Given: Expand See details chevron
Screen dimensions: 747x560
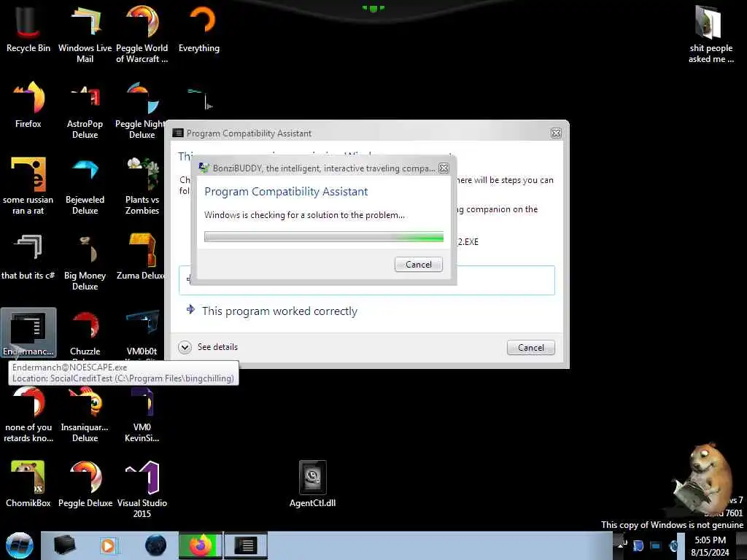Looking at the screenshot, I should point(185,347).
